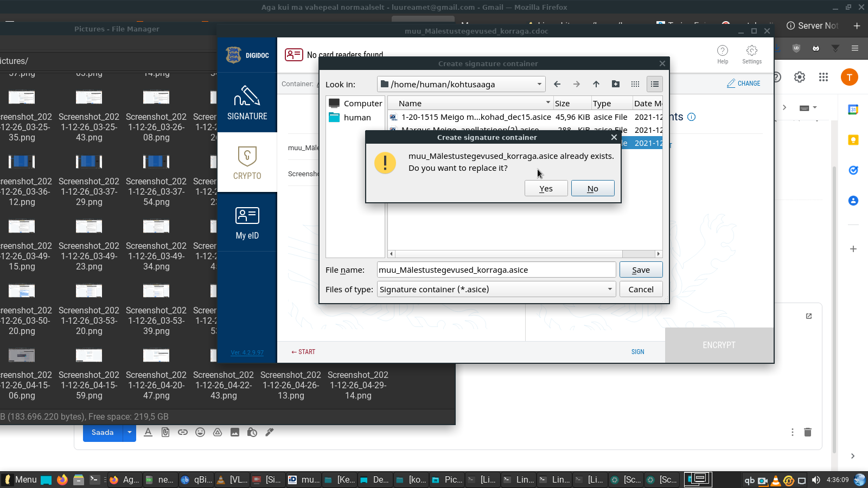Go back in file dialog history
Screen dimensions: 868x488
click(557, 84)
